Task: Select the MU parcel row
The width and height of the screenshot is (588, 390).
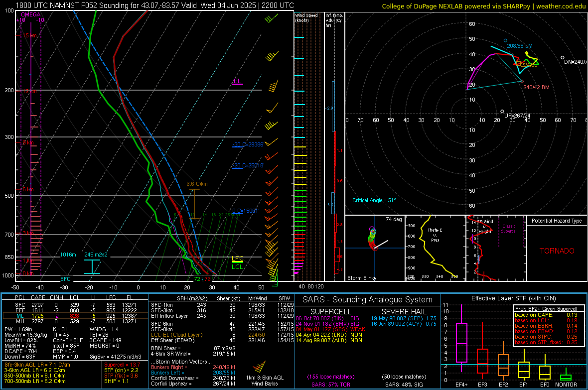Action: point(75,321)
